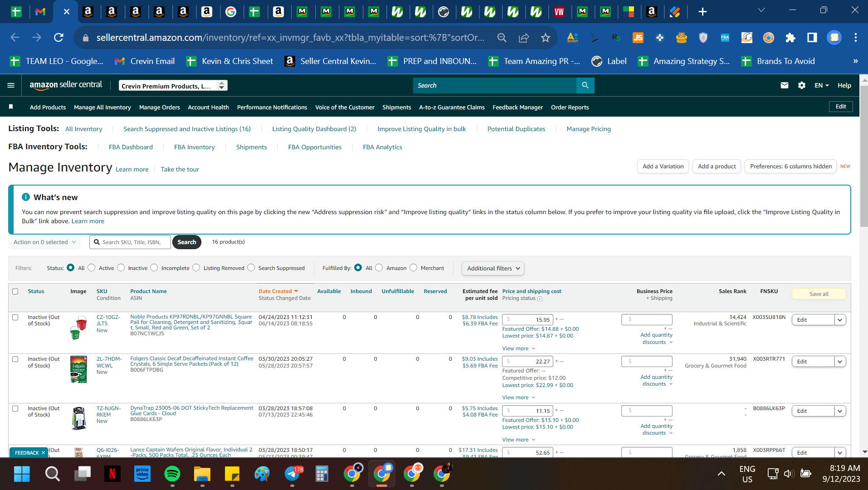The height and width of the screenshot is (490, 868).
Task: Open the Potential Duplicates link
Action: (516, 129)
